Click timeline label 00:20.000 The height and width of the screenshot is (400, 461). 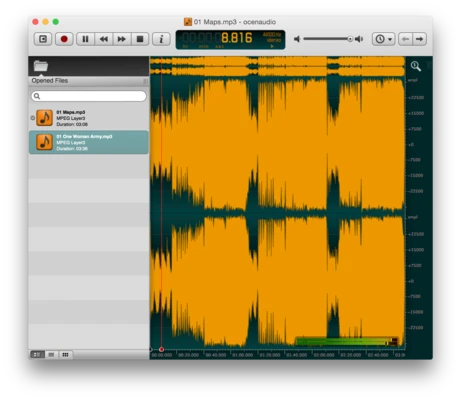pos(189,355)
